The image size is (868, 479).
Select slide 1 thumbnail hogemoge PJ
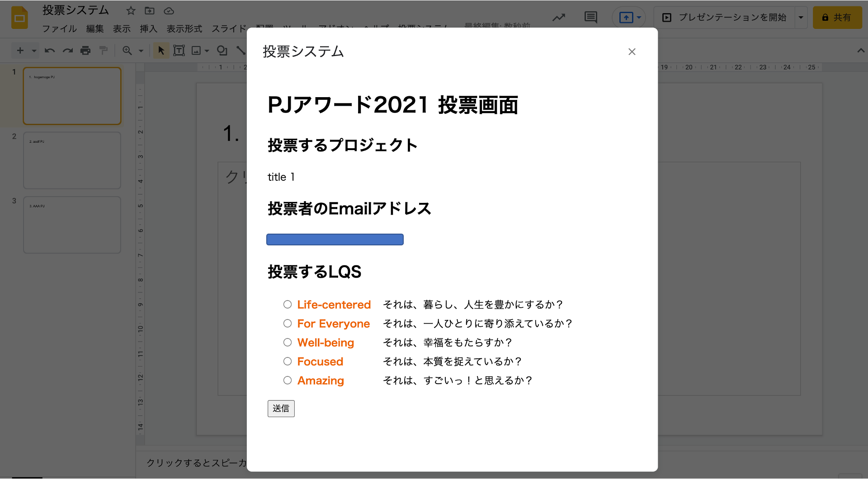[72, 96]
